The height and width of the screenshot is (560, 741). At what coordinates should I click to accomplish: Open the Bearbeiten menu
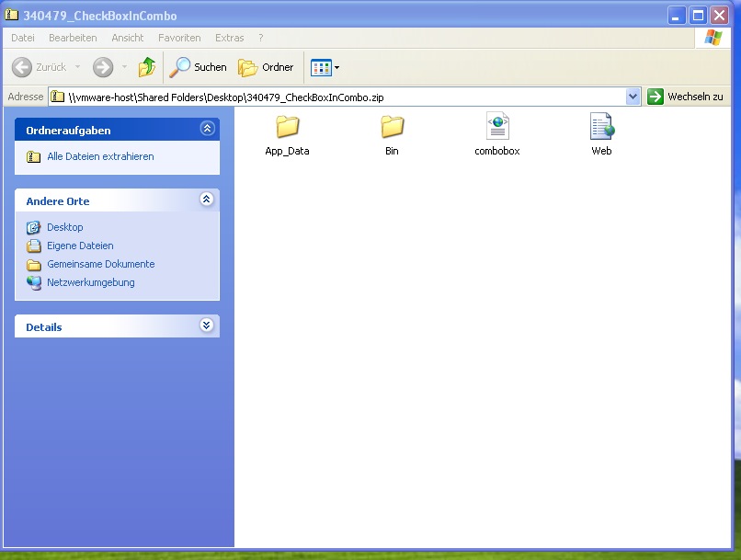click(x=73, y=38)
